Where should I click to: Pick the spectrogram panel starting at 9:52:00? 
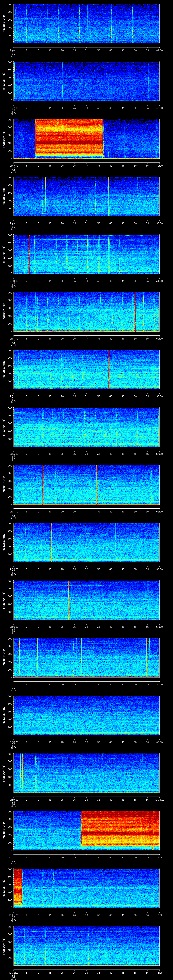(x=87, y=369)
